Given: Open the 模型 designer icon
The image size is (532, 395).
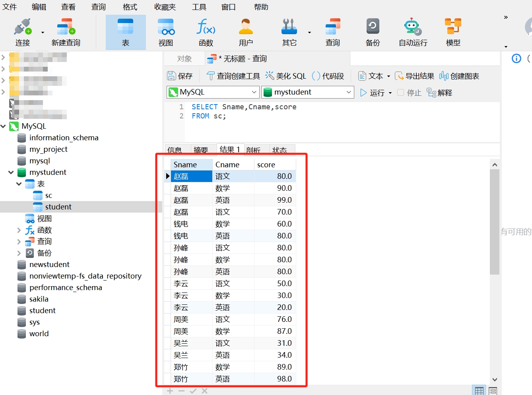Looking at the screenshot, I should 453,32.
